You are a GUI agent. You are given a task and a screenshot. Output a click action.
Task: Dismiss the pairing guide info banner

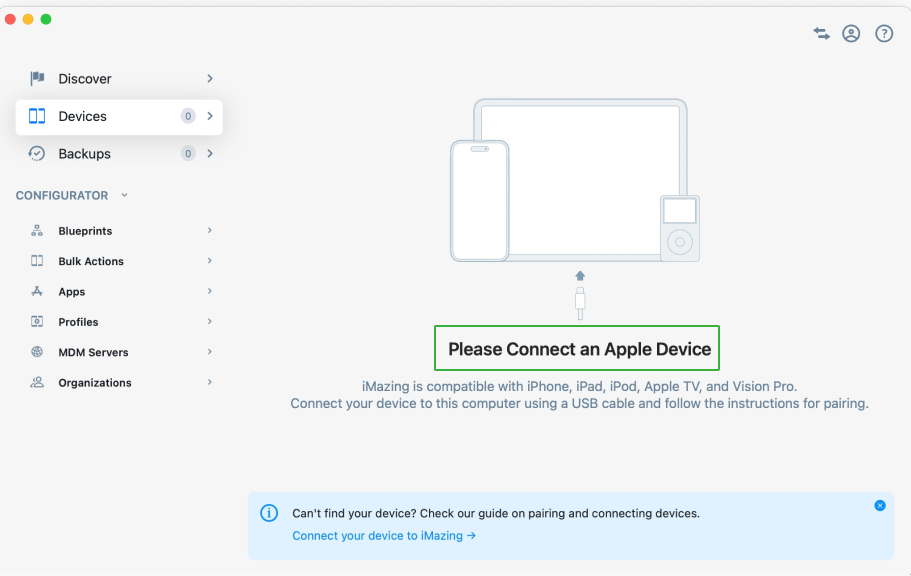pos(880,505)
